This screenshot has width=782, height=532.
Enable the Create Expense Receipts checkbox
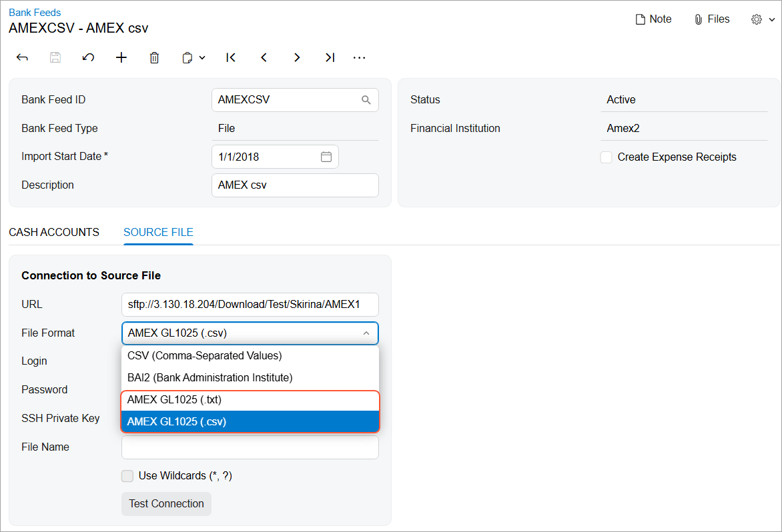point(606,157)
